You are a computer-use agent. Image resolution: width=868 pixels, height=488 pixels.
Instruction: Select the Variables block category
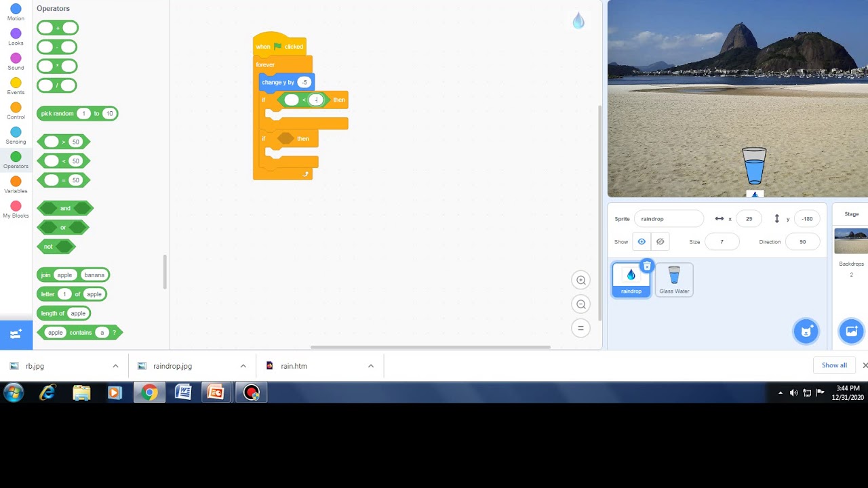coord(16,184)
